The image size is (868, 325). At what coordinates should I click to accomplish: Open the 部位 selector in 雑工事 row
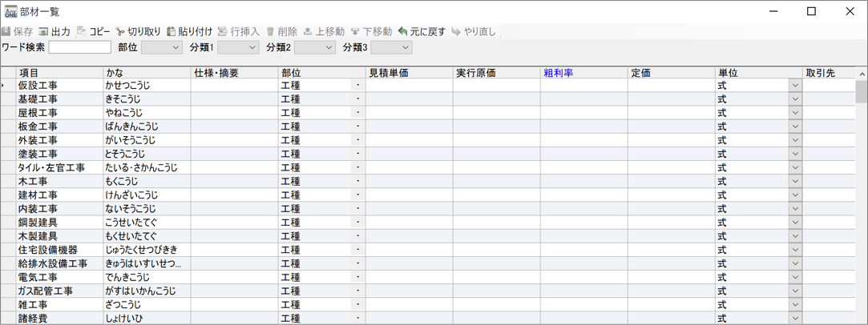(x=357, y=304)
